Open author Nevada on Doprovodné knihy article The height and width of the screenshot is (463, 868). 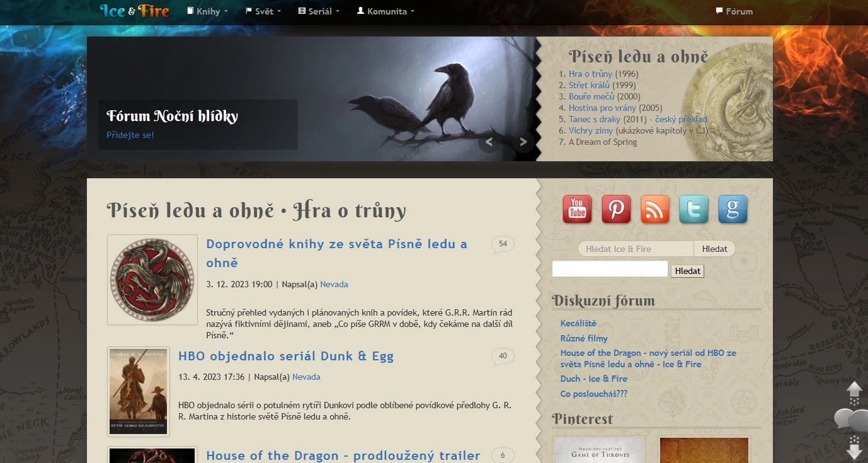(334, 284)
